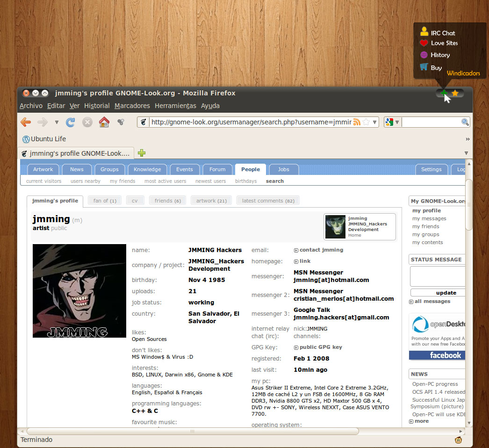Click the vertical scrollbar down arrow
Image resolution: width=489 pixels, height=448 pixels.
tap(469, 423)
